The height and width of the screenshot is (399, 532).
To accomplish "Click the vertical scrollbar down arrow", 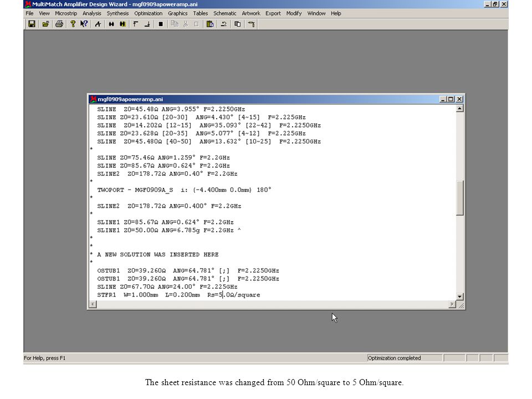I will coord(460,296).
